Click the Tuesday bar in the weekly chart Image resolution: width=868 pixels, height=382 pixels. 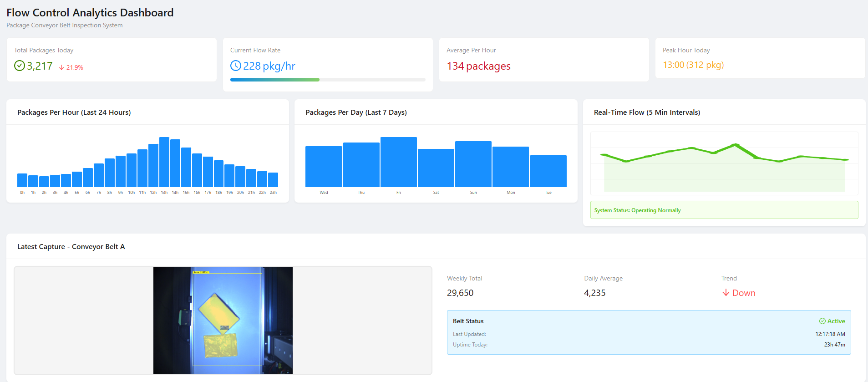[x=548, y=171]
